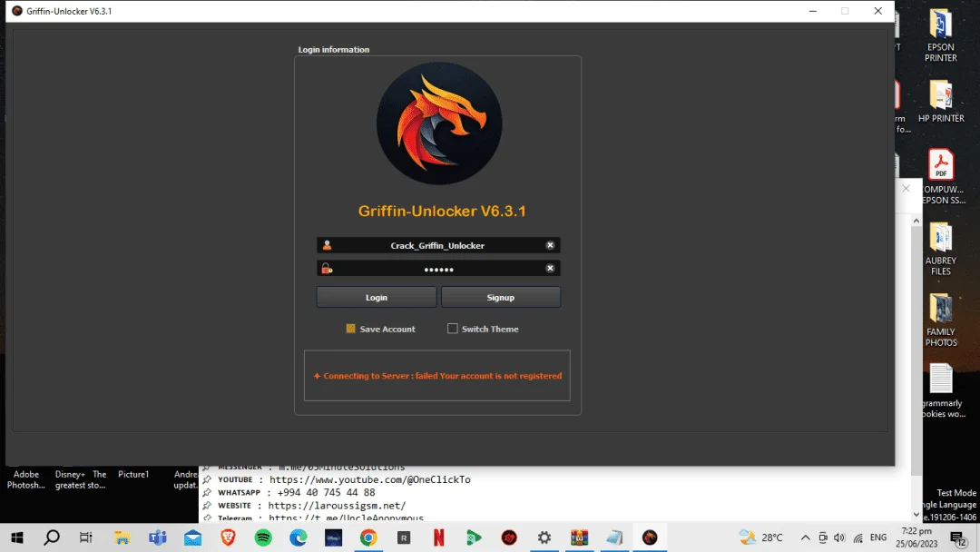The height and width of the screenshot is (552, 980).
Task: Open WinRAR from taskbar
Action: point(579,537)
